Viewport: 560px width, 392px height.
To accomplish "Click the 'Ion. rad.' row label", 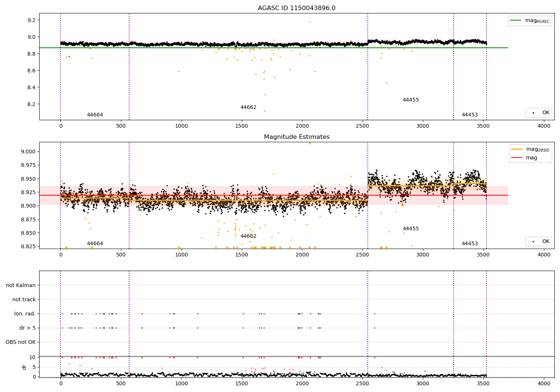I will point(25,314).
